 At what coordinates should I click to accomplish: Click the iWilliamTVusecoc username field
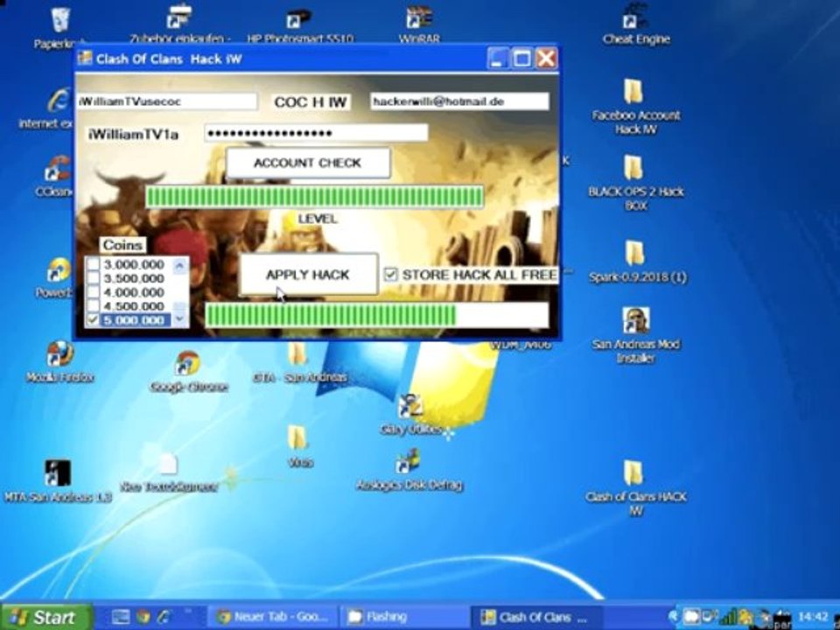tap(166, 101)
